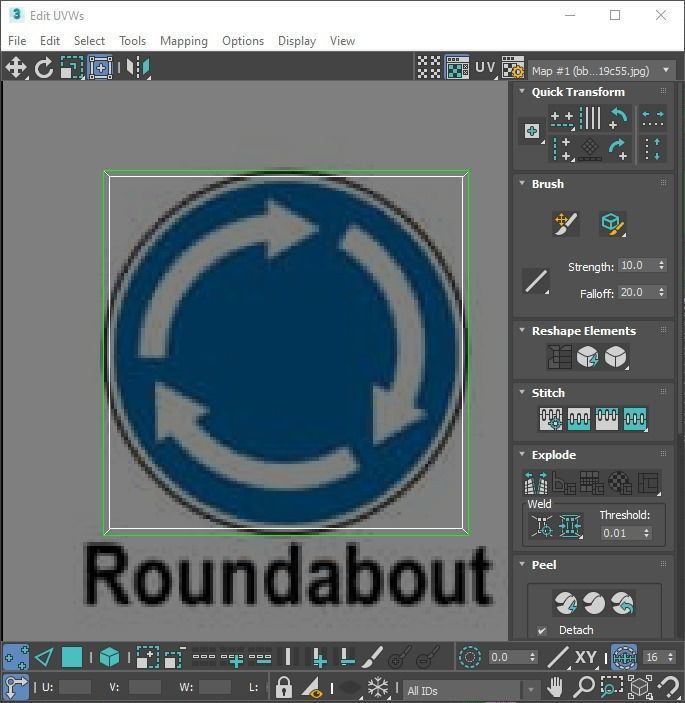Viewport: 685px width, 703px height.
Task: Click the U coordinate field
Action: pyautogui.click(x=74, y=687)
